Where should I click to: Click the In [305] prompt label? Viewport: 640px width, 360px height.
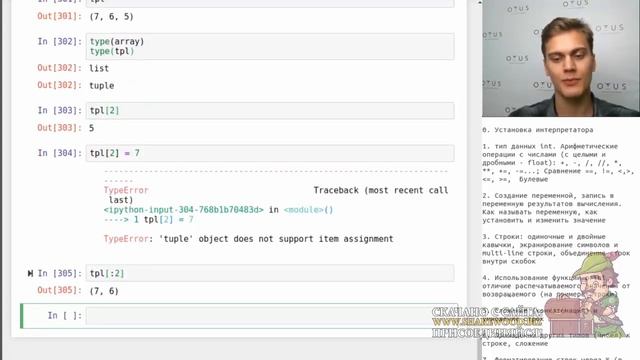pos(60,273)
